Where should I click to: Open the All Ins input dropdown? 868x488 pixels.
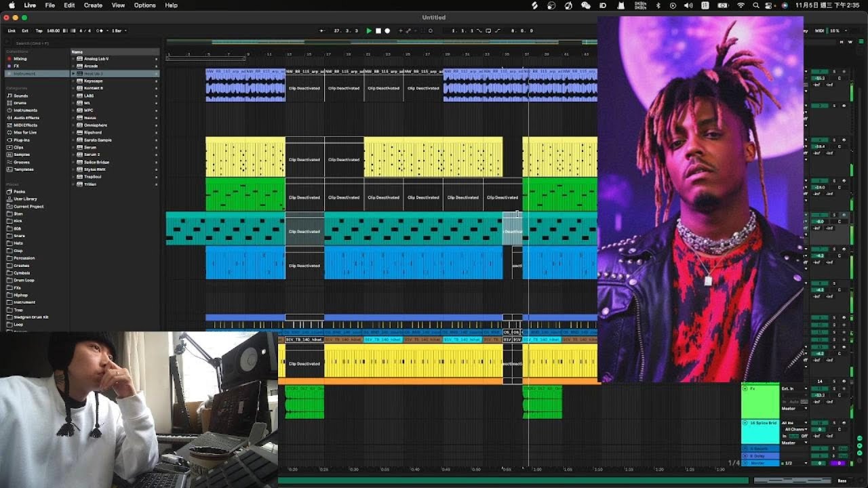794,423
